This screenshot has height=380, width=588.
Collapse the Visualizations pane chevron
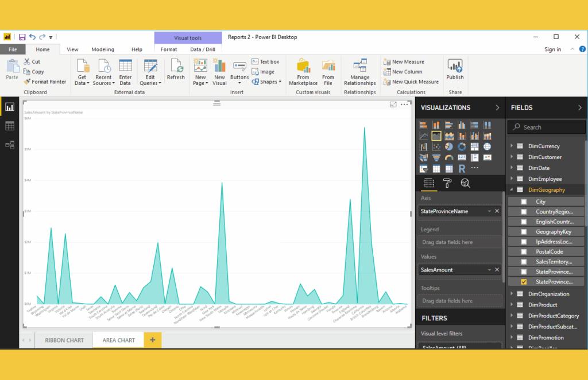(x=498, y=107)
